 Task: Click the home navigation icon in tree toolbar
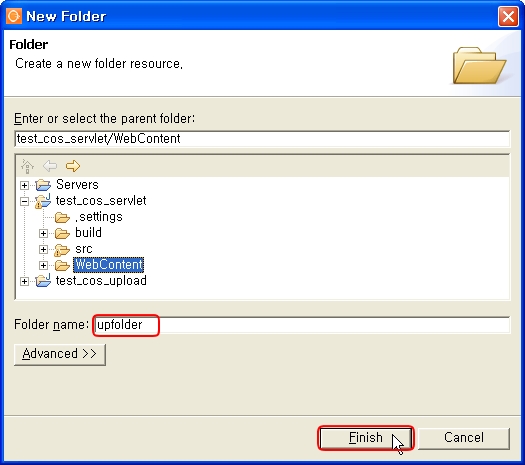pos(27,166)
